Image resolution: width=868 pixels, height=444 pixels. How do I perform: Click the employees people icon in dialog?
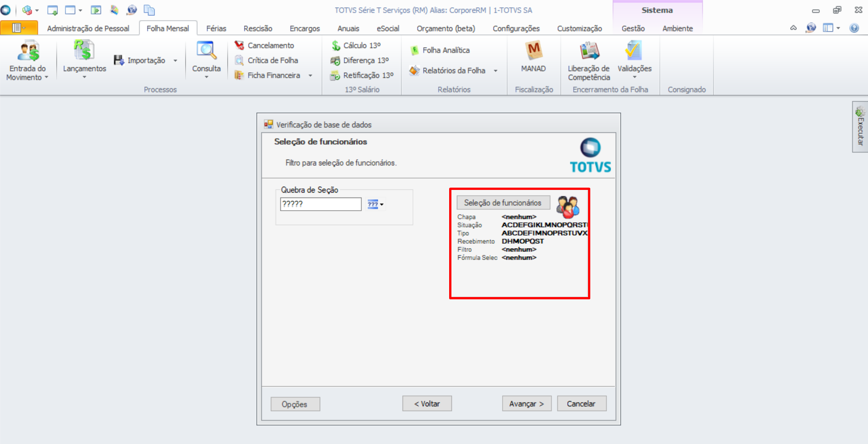click(568, 207)
